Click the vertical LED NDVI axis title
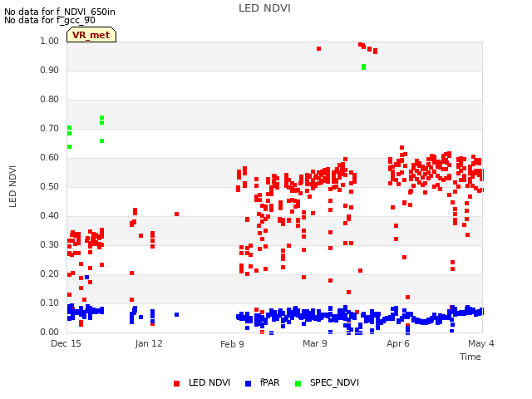 pos(12,186)
